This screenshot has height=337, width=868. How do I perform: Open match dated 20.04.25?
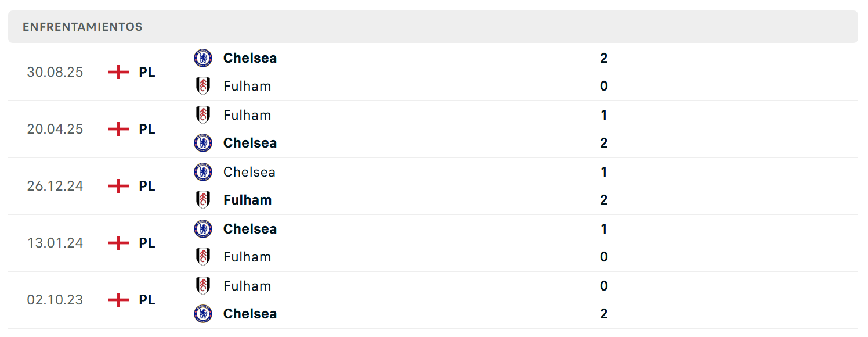(433, 129)
